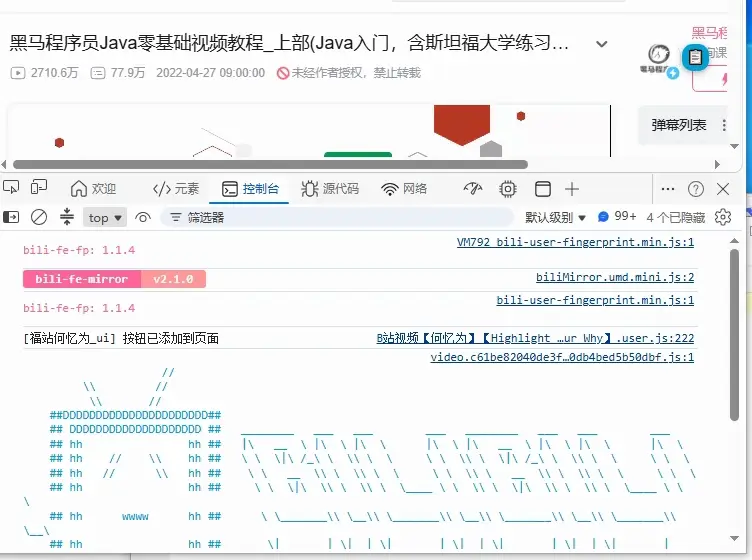The height and width of the screenshot is (560, 752).
Task: Click the page scrollbar right arrow
Action: point(717,164)
